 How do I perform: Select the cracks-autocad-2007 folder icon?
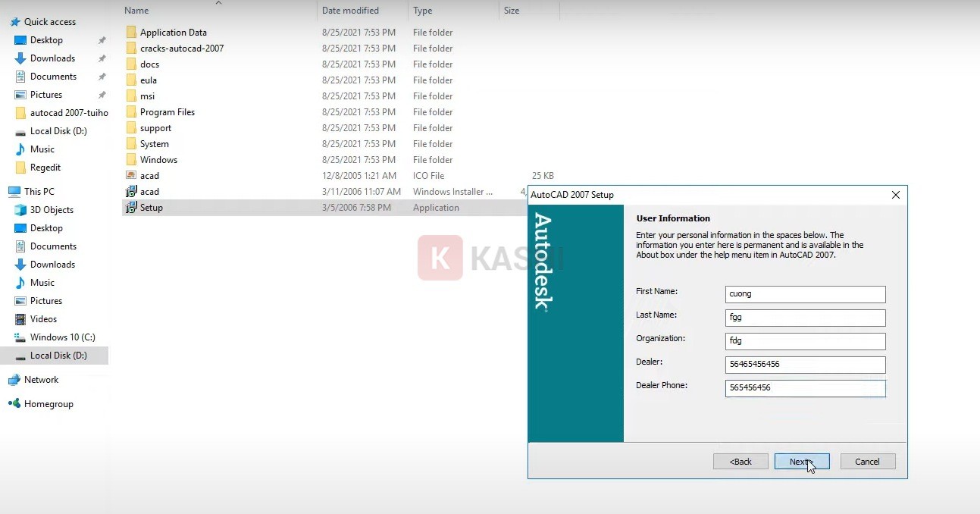pyautogui.click(x=131, y=49)
